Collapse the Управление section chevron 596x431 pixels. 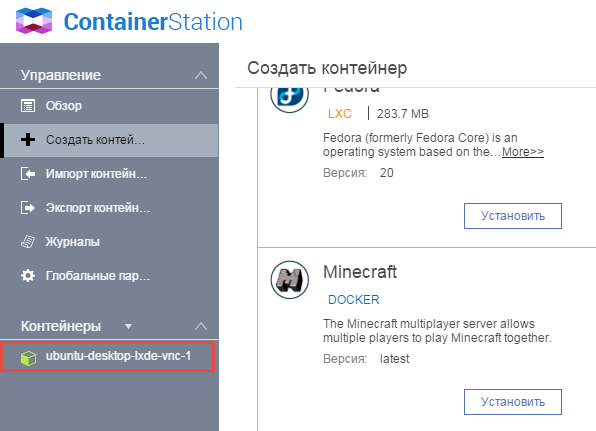201,75
